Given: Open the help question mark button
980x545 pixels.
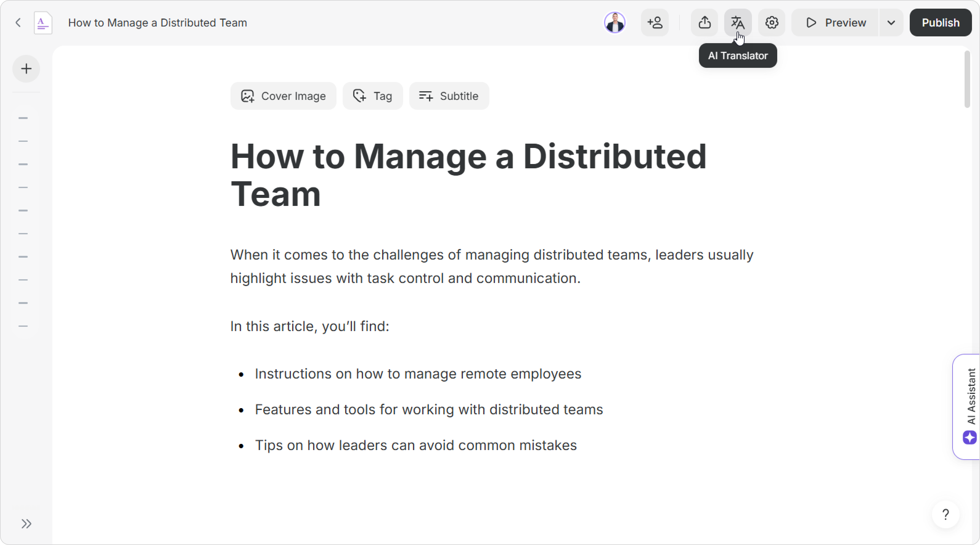Looking at the screenshot, I should [945, 514].
